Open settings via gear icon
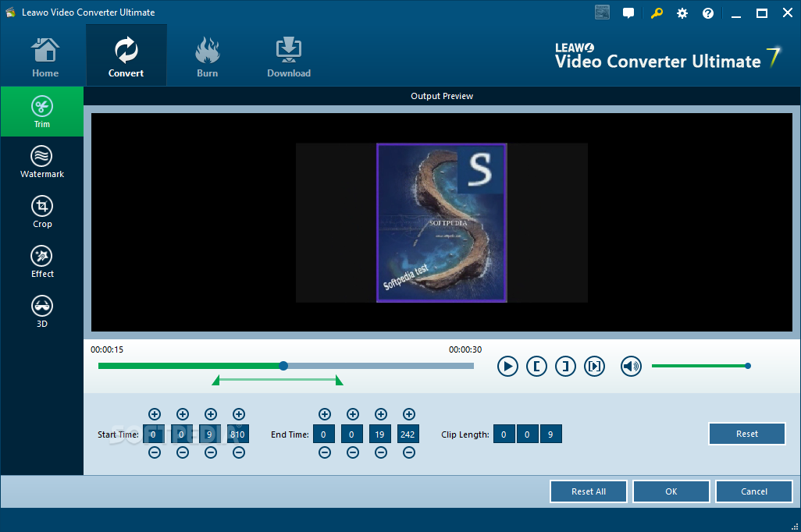The image size is (801, 532). coord(682,13)
